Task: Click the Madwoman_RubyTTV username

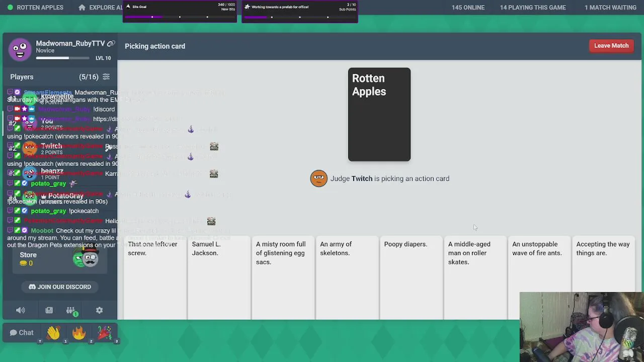Action: pos(70,44)
